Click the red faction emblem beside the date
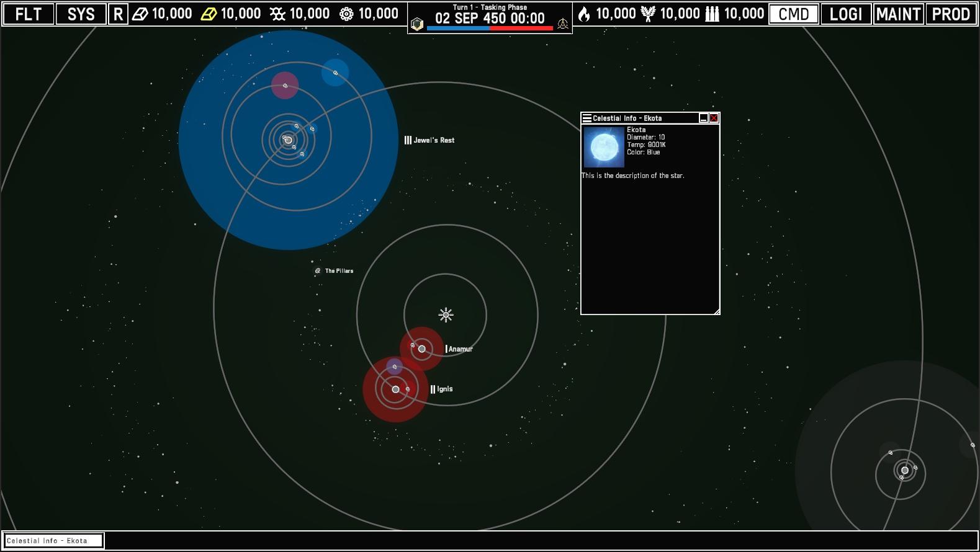 tap(563, 24)
